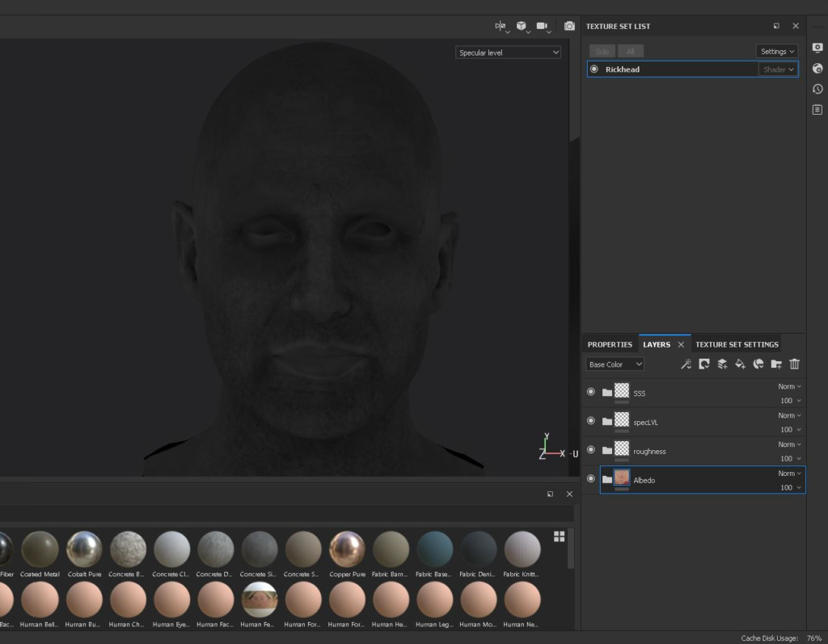
Task: Toggle visibility of the roughness layer
Action: (x=591, y=450)
